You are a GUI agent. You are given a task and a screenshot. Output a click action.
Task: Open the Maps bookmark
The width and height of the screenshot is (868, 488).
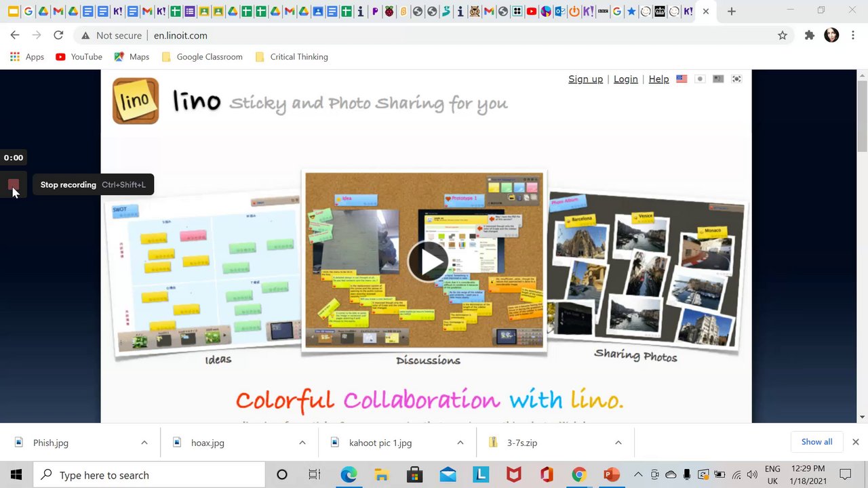tap(132, 57)
